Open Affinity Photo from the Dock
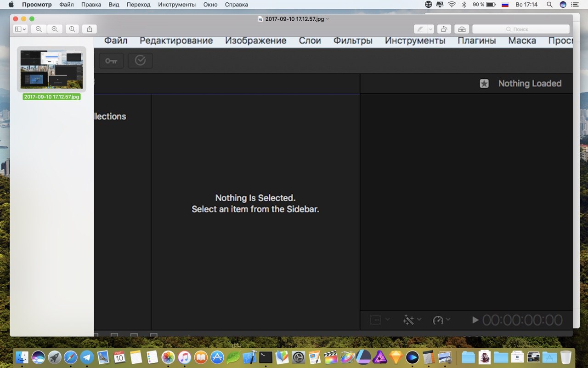588x368 pixels. pyautogui.click(x=379, y=357)
